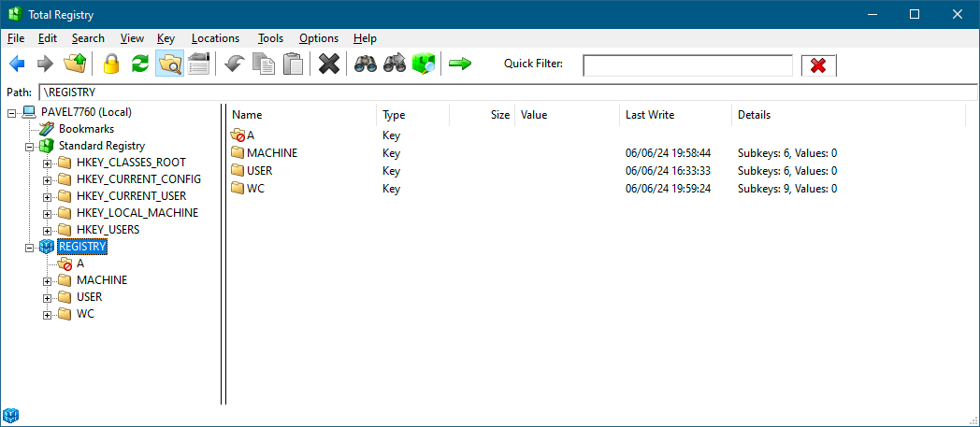Collapse the REGISTRY tree node

29,248
